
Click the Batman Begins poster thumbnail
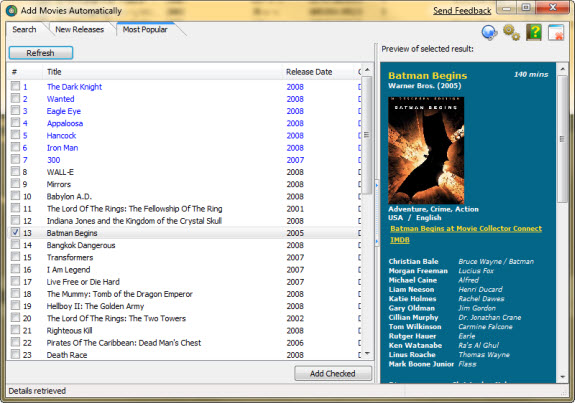click(x=426, y=150)
